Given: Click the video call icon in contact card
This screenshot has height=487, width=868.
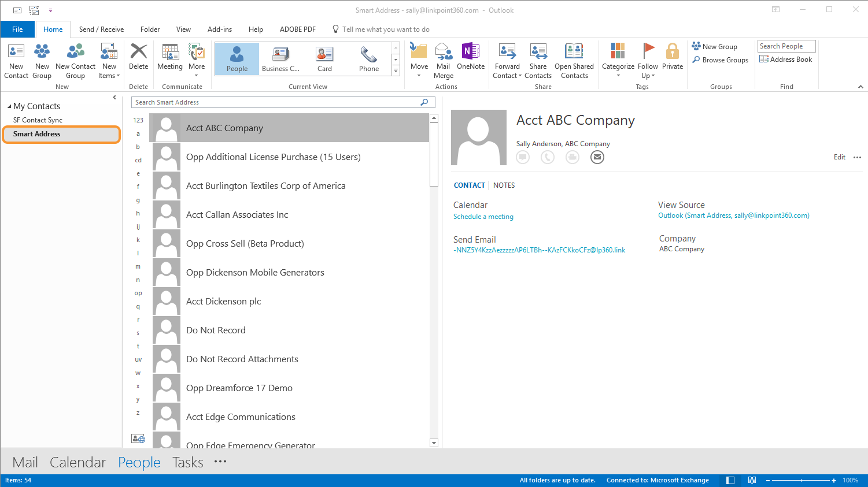Looking at the screenshot, I should pos(572,157).
